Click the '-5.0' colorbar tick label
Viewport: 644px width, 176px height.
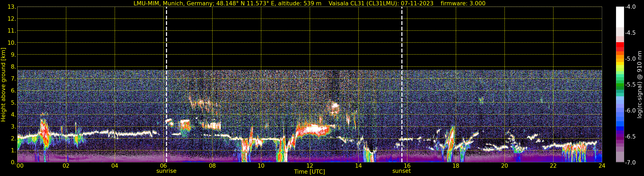tap(630, 59)
